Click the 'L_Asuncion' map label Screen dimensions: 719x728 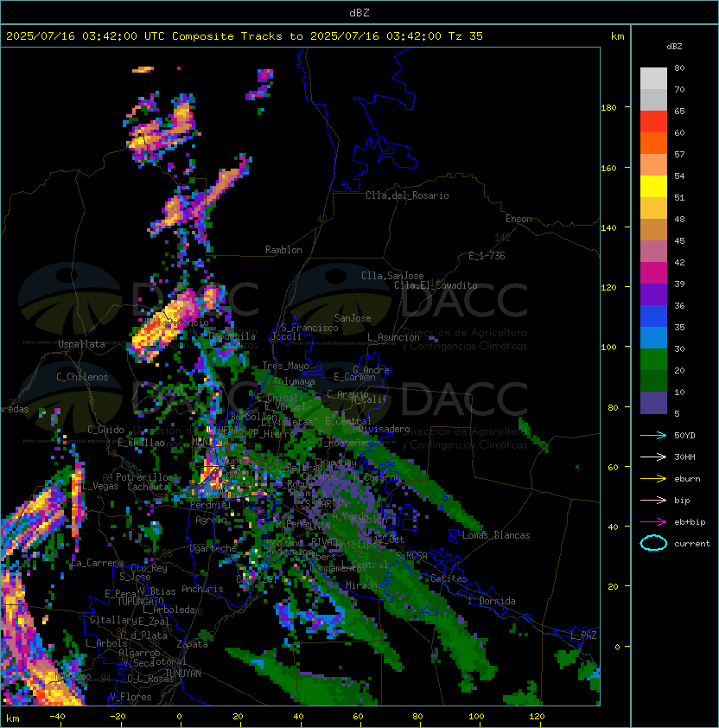[x=393, y=337]
